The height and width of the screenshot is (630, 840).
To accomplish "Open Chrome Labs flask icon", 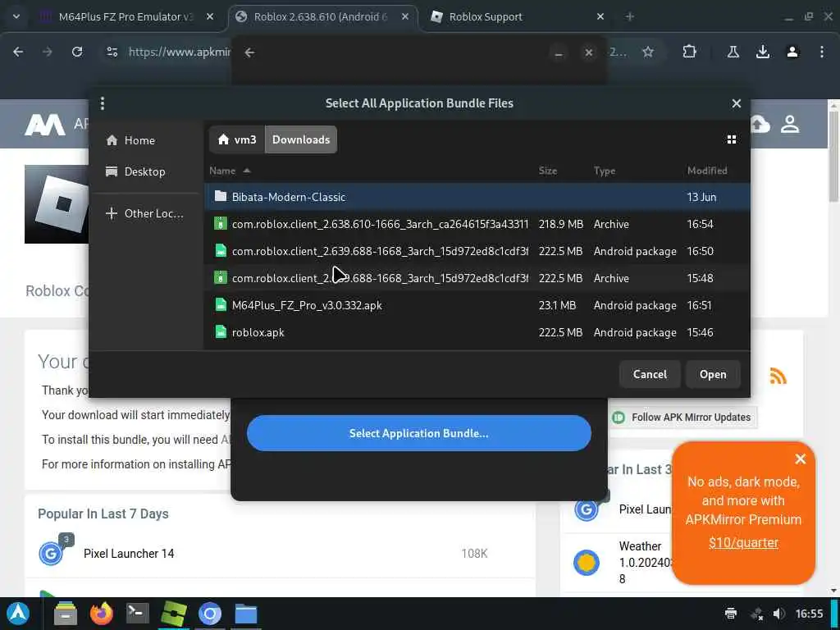I will click(x=733, y=52).
